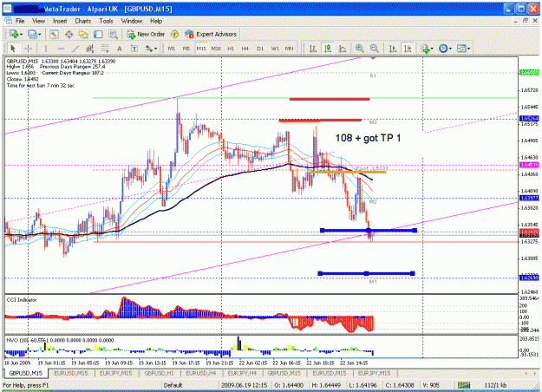Select the Text 'A' tool
The width and height of the screenshot is (542, 392).
coord(120,49)
